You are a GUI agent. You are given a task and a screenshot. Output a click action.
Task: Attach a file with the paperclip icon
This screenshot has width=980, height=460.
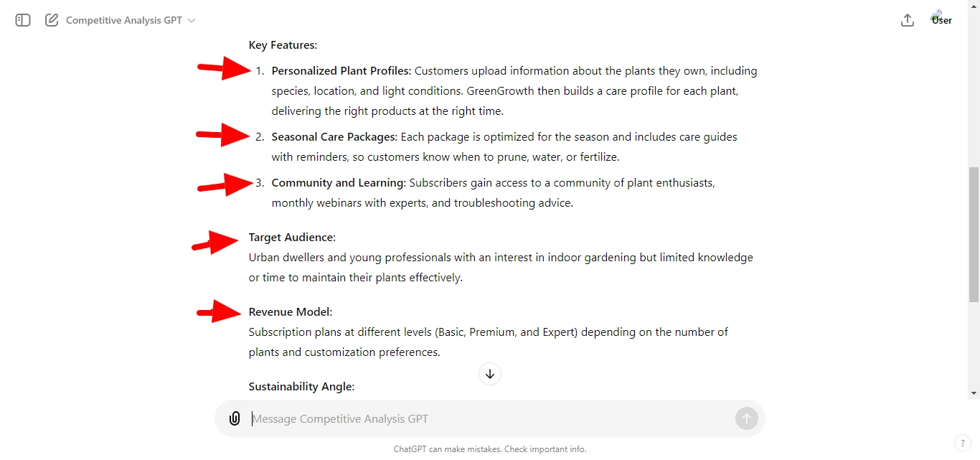tap(235, 418)
